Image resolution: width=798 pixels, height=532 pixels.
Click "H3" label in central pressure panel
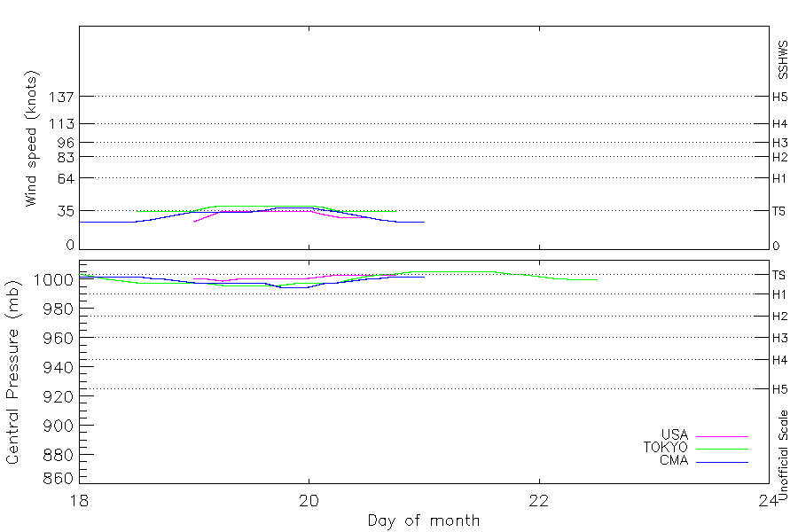coord(779,338)
